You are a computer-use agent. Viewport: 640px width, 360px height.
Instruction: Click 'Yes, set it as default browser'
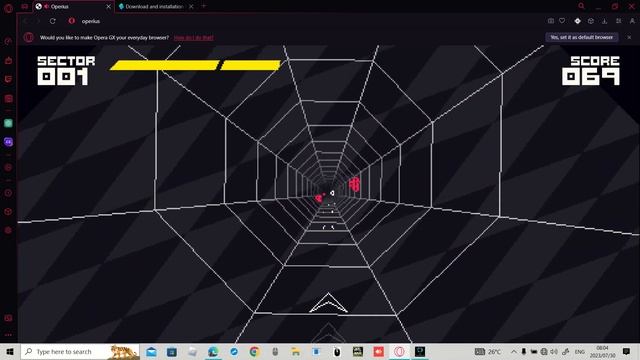pos(582,37)
